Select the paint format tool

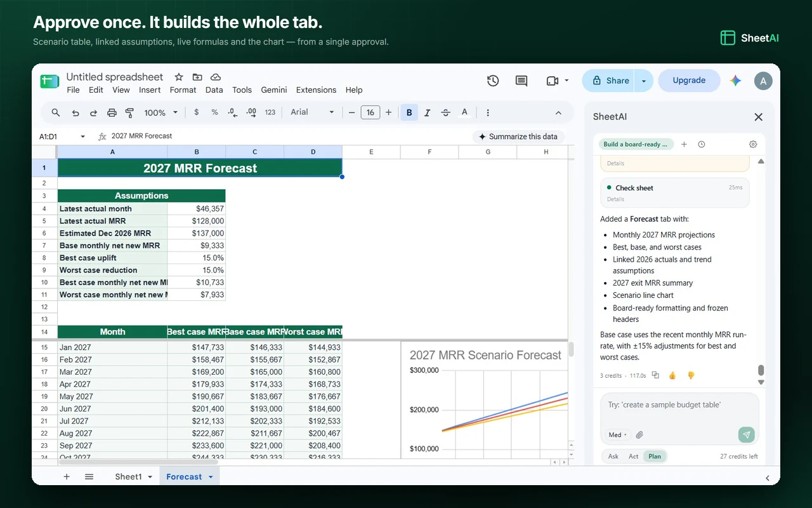tap(129, 112)
